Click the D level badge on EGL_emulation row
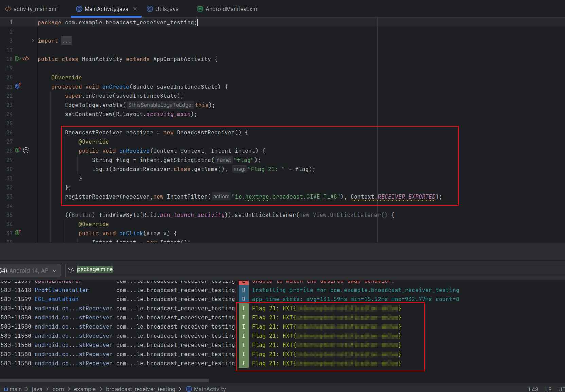This screenshot has height=392, width=565. point(243,299)
